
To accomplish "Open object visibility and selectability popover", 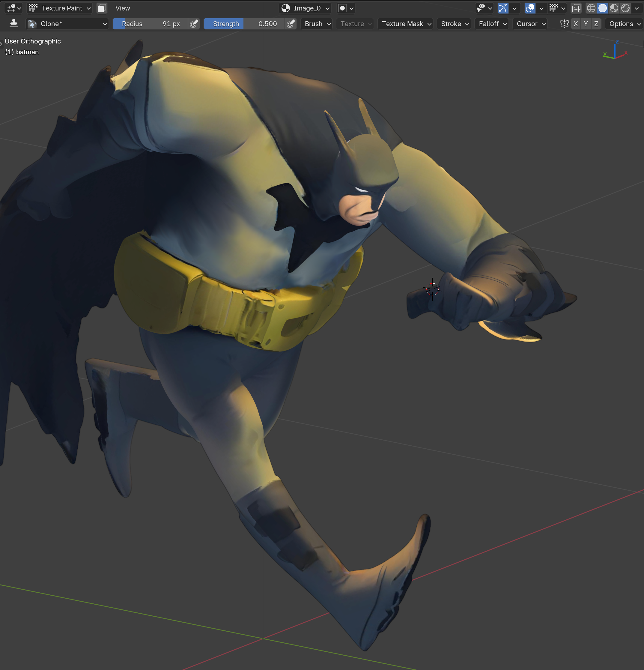I will pyautogui.click(x=484, y=8).
